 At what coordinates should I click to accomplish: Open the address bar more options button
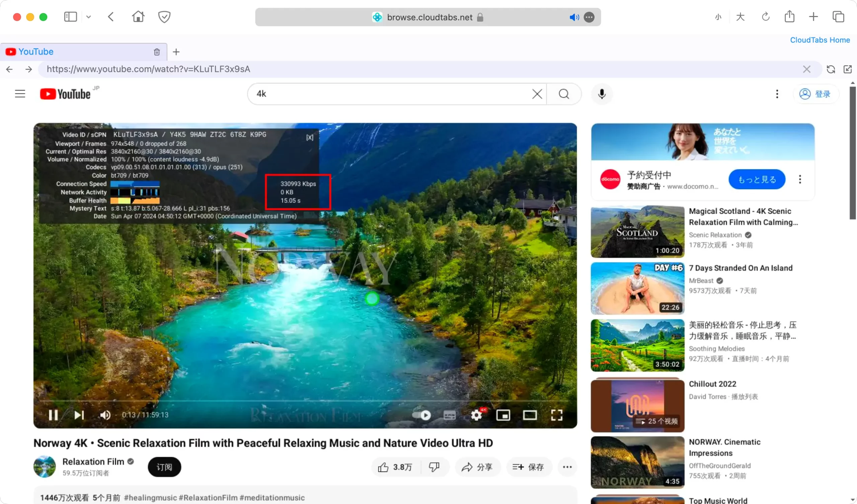point(589,17)
